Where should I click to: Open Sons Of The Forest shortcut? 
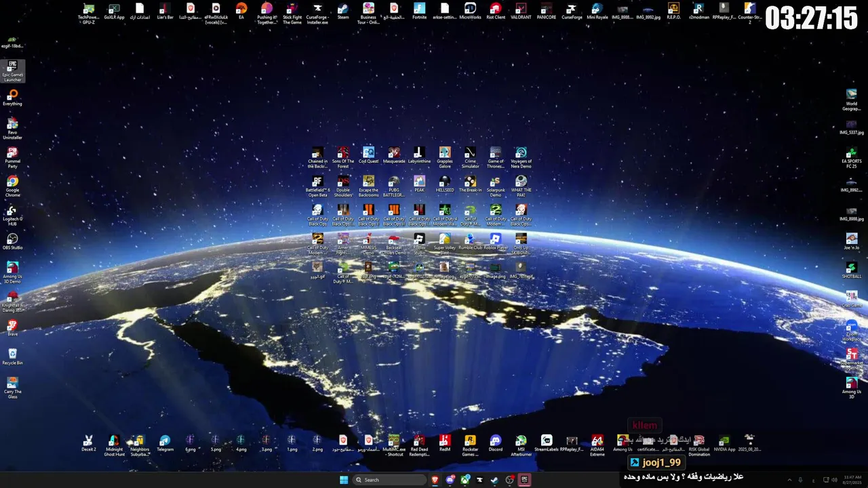click(343, 157)
